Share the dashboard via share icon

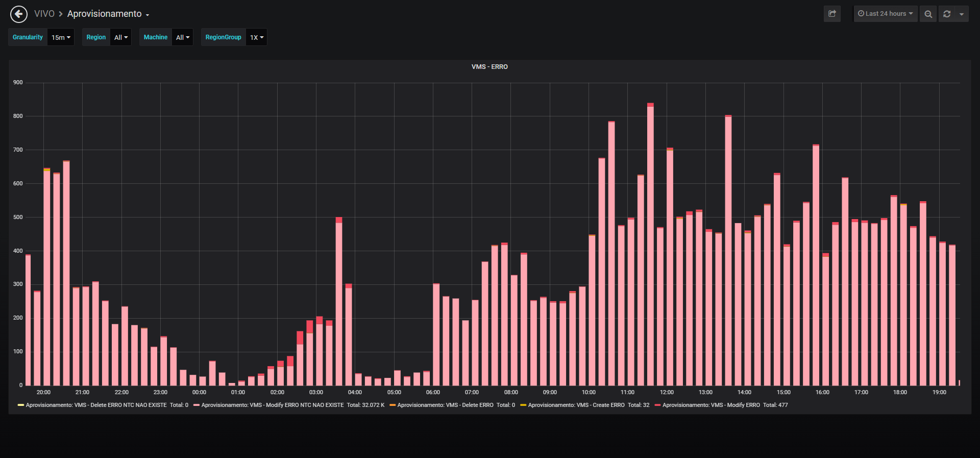coord(832,14)
